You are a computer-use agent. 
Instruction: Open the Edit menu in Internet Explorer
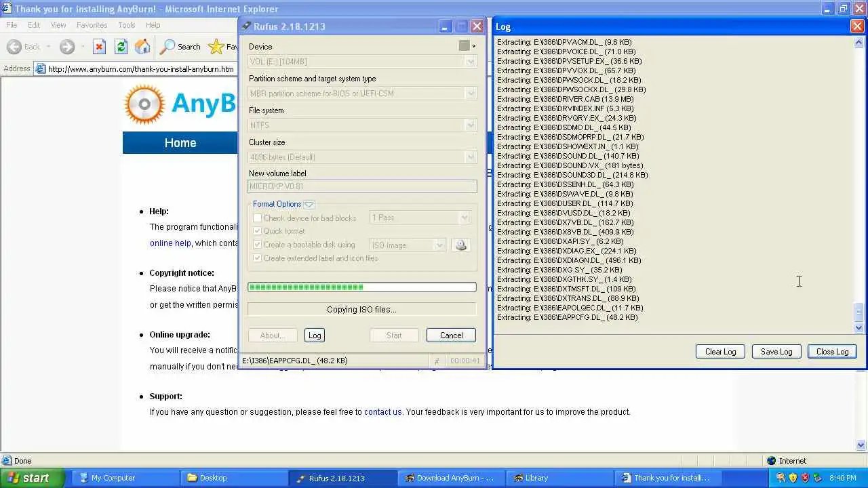(34, 25)
